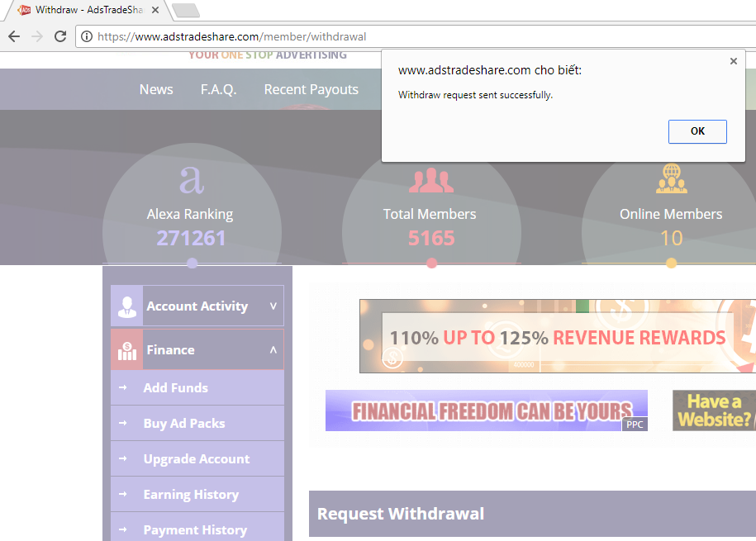Click the Financial Freedom Can Be Yours banner
The image size is (756, 541).
pyautogui.click(x=487, y=410)
